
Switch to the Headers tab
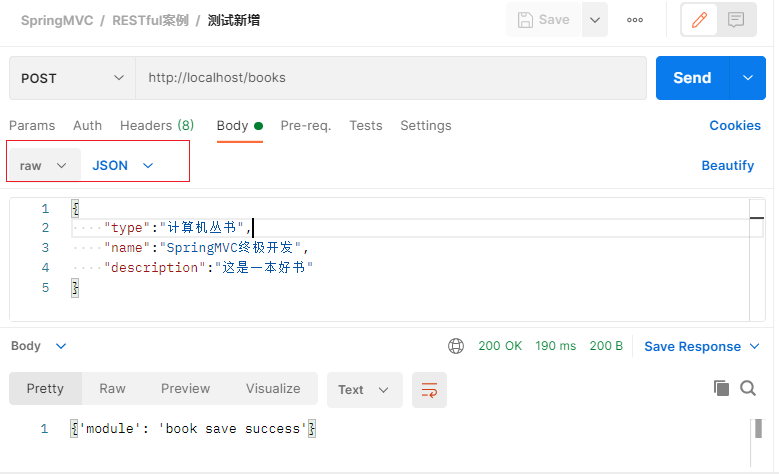coord(157,126)
